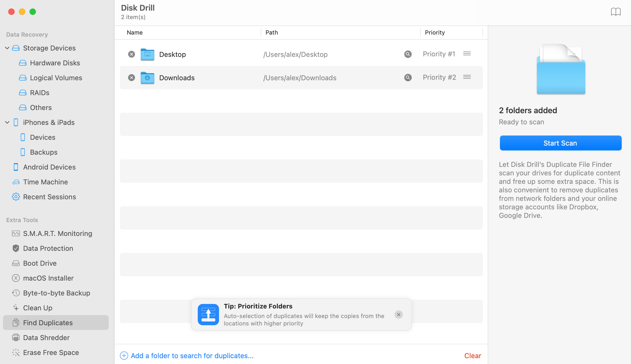Open Time Machine in the sidebar
631x364 pixels.
pyautogui.click(x=45, y=182)
